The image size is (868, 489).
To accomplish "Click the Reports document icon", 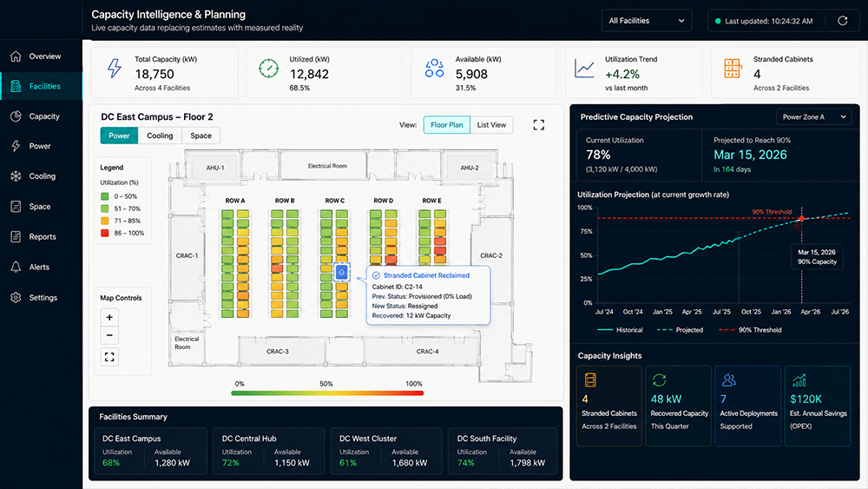I will pyautogui.click(x=16, y=236).
